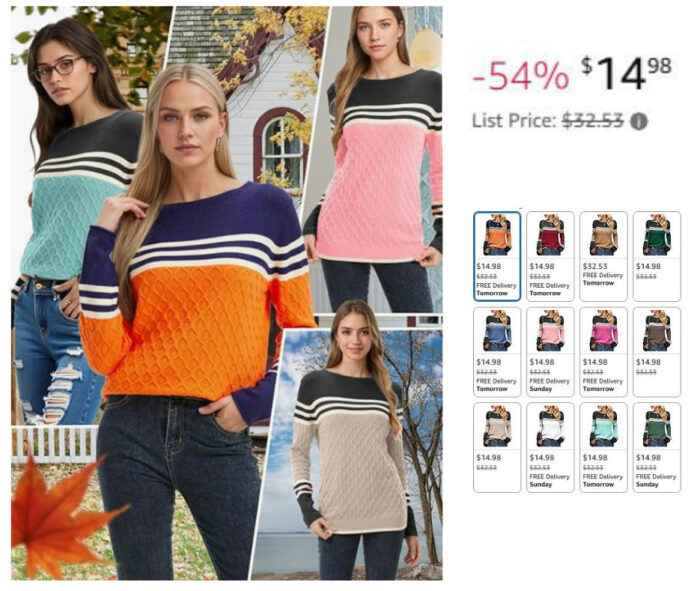This screenshot has height=591, width=700.
Task: Click the model wearing the orange sweater
Action: 196,321
